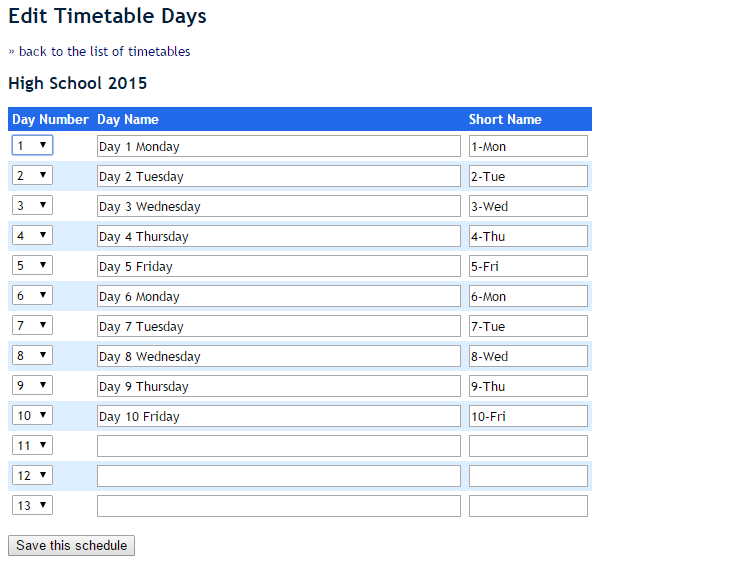This screenshot has height=568, width=740.
Task: Click the Day 1 Monday name field
Action: coord(278,146)
